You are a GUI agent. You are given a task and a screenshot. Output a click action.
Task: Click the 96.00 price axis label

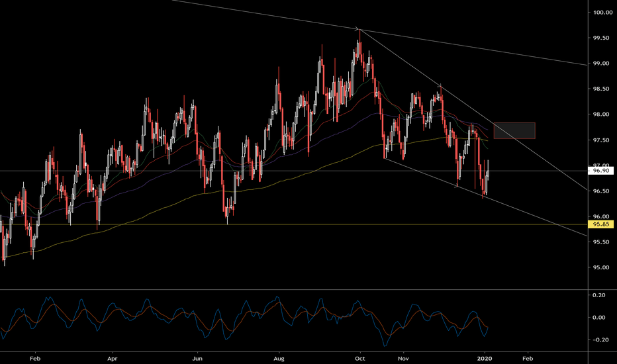tap(601, 217)
